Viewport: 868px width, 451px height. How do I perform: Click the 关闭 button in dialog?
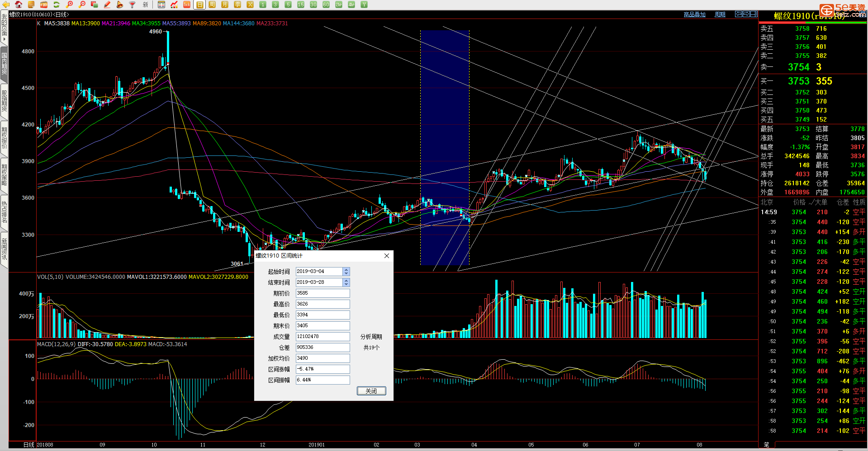(371, 391)
